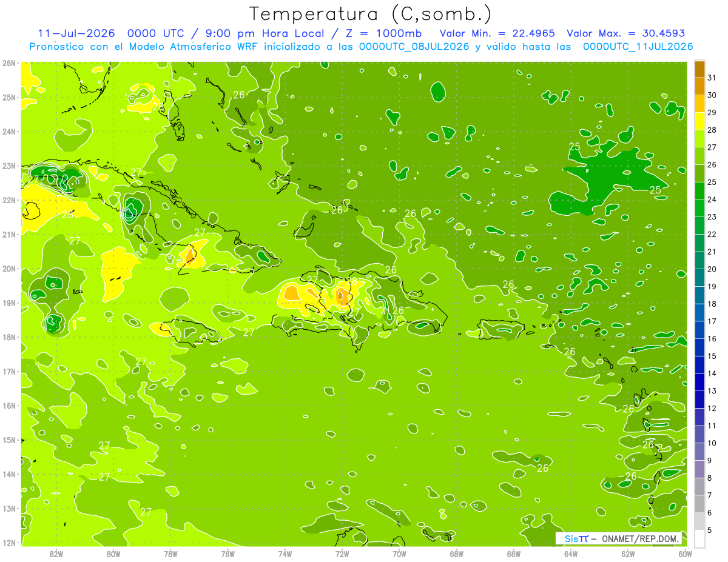Click the 70W longitude axis label

(x=399, y=554)
